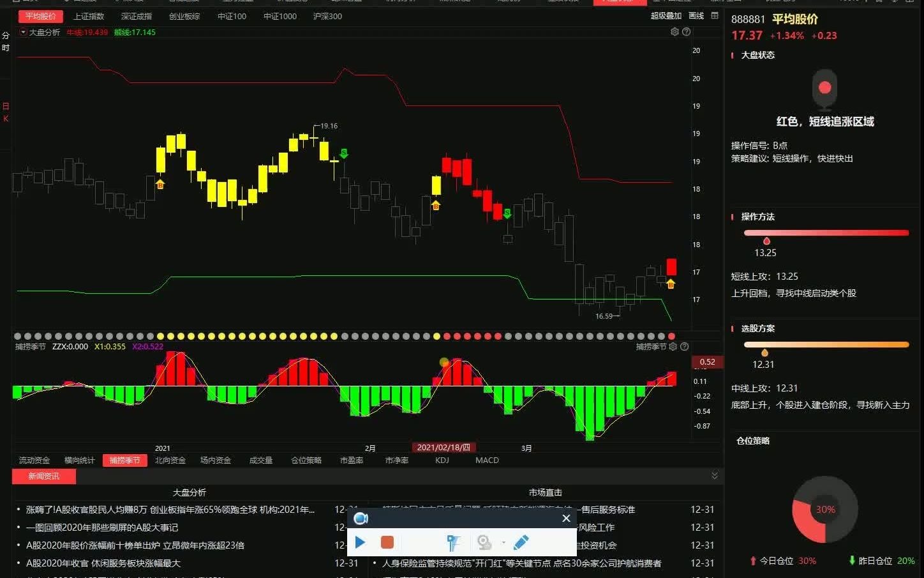The height and width of the screenshot is (578, 924).
Task: Switch to 深证成指 tab
Action: [x=137, y=16]
